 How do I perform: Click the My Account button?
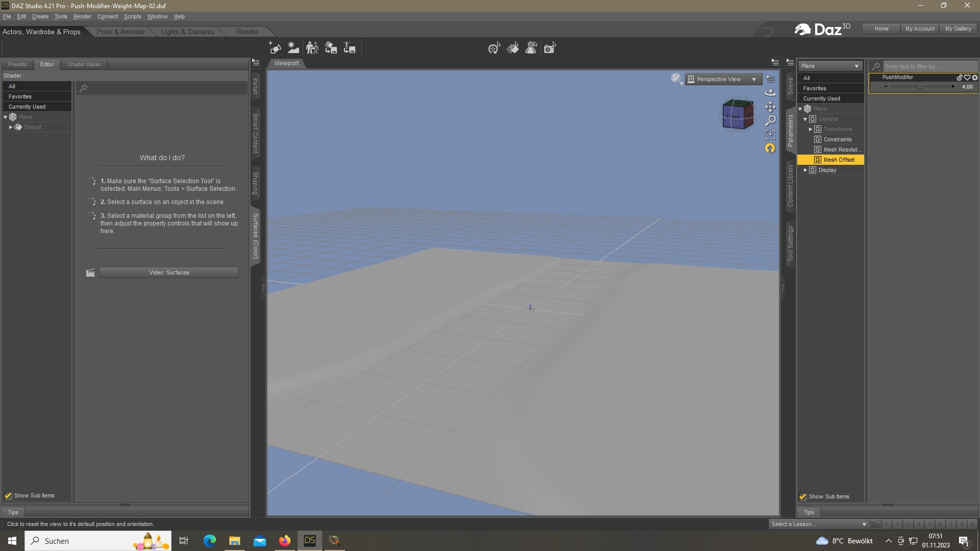920,29
